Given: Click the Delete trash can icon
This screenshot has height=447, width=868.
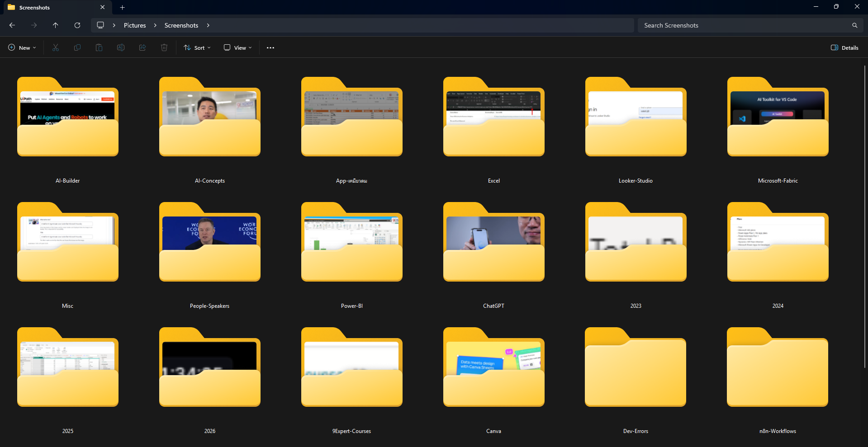Looking at the screenshot, I should tap(164, 47).
